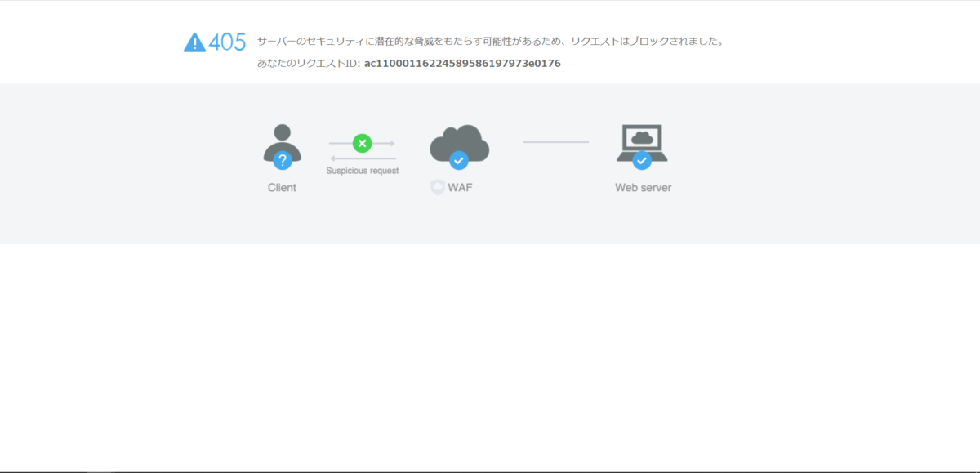Viewport: 980px width, 473px height.
Task: Click the green X suspicious request icon
Action: pyautogui.click(x=362, y=143)
